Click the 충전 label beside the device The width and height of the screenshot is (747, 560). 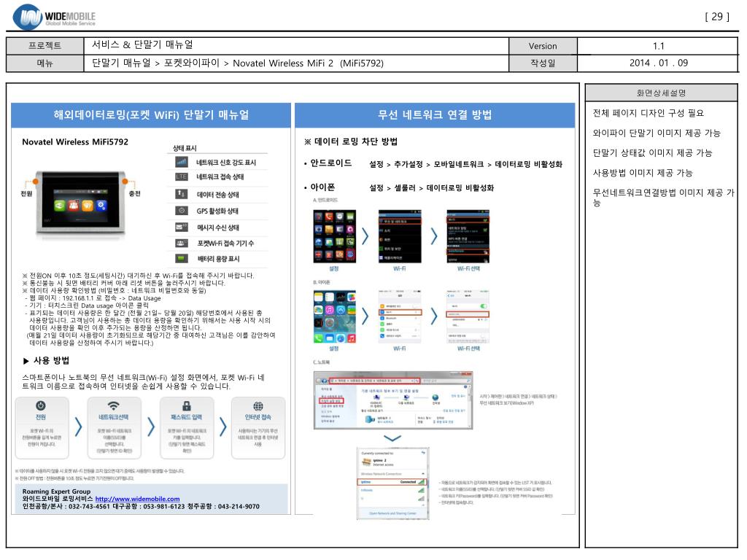click(x=135, y=193)
